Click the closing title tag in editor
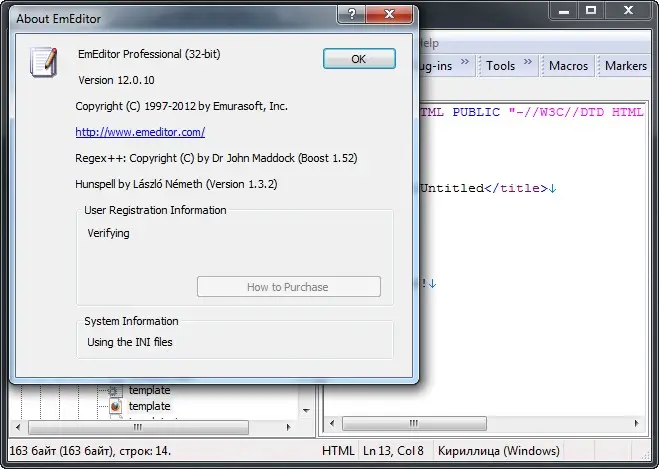The width and height of the screenshot is (659, 469). coord(516,188)
